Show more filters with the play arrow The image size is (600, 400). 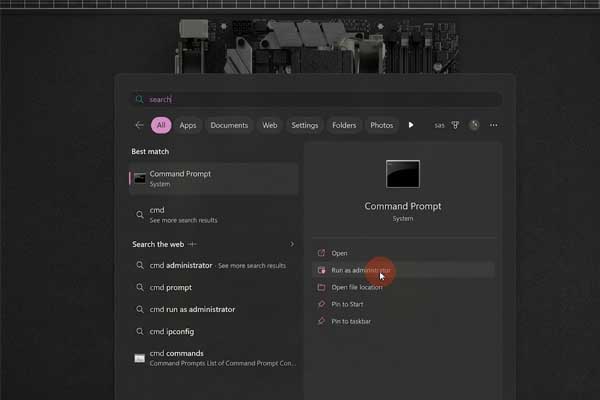411,125
